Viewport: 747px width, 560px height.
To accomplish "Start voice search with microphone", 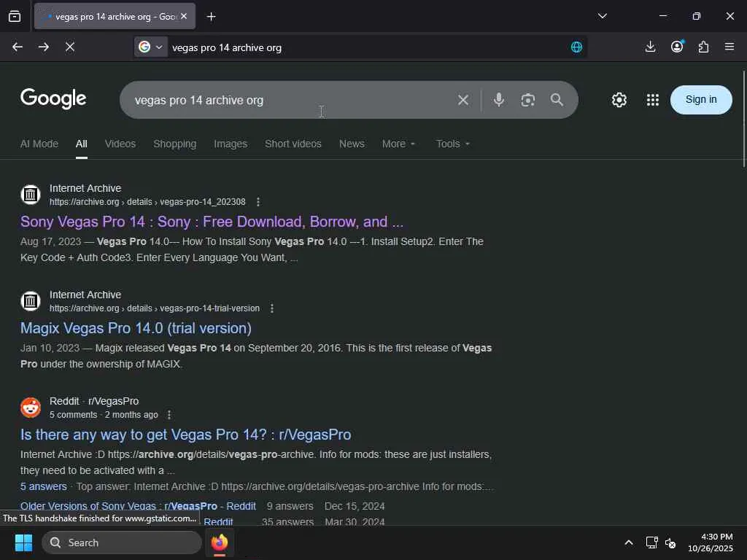I will 499,99.
